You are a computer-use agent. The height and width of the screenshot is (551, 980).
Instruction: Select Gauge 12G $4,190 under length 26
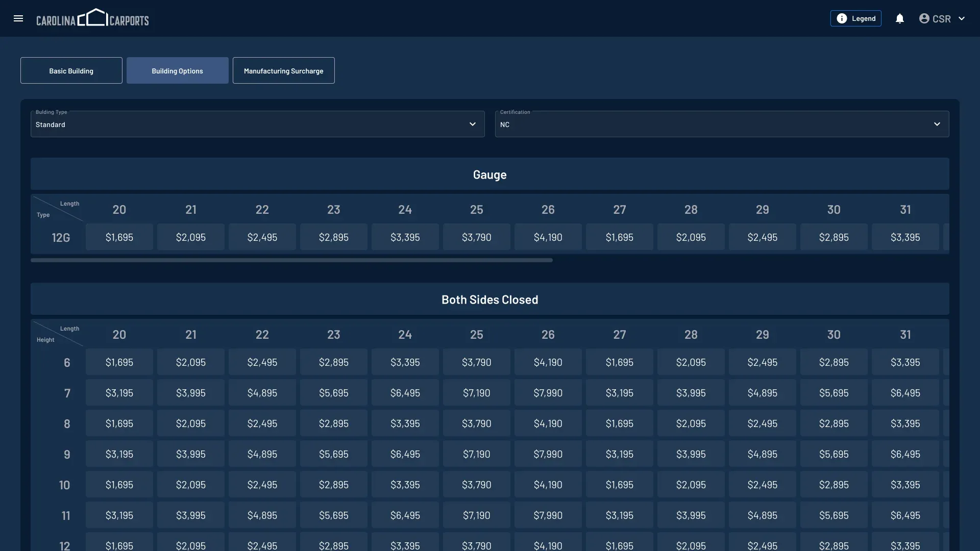548,237
